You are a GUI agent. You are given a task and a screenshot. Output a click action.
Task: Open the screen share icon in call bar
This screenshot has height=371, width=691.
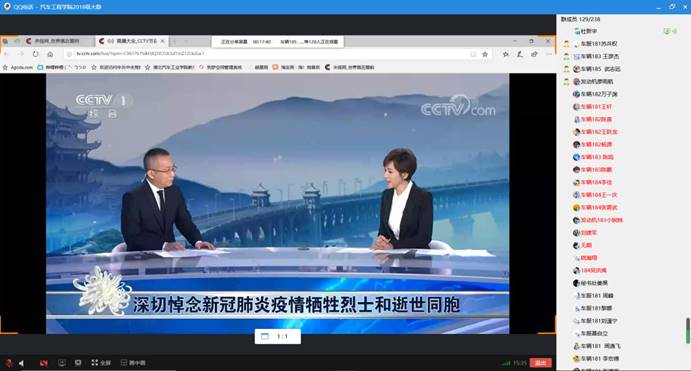point(62,363)
